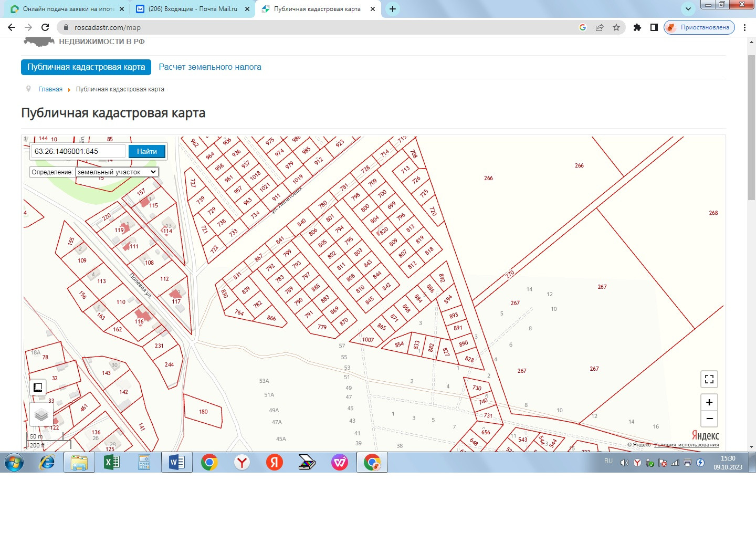This screenshot has height=543, width=756.
Task: Share this page via address bar icon
Action: click(x=600, y=27)
